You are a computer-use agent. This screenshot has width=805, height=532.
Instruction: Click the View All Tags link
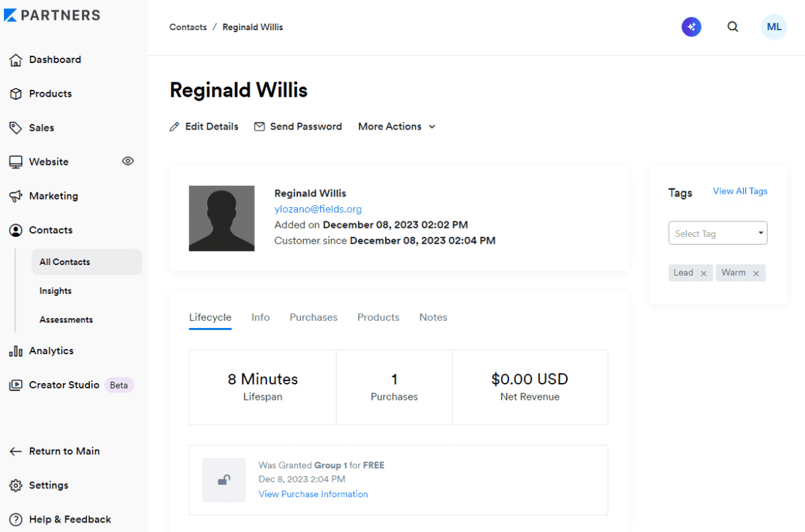pos(740,191)
